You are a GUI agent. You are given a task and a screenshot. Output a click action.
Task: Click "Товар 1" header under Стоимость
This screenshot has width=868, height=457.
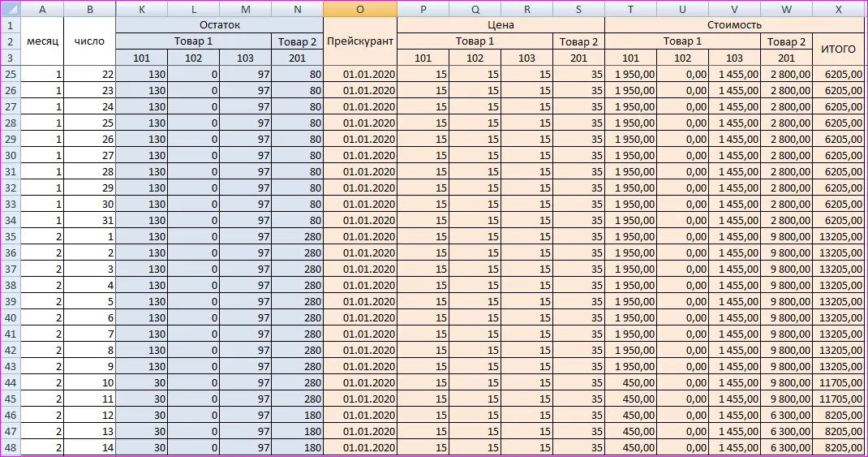point(682,41)
